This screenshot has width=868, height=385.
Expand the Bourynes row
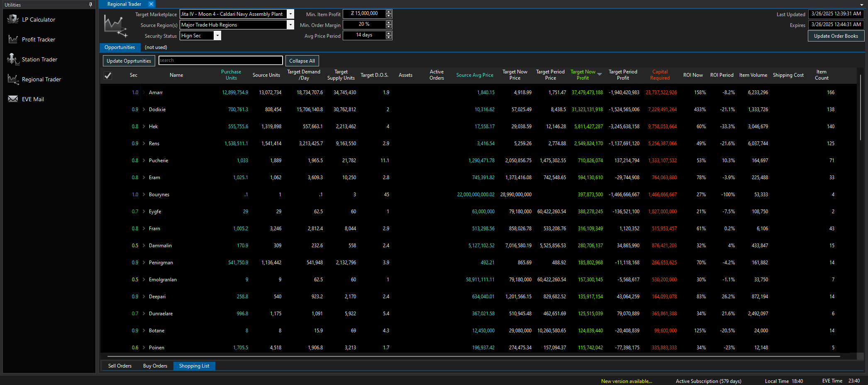coord(144,195)
